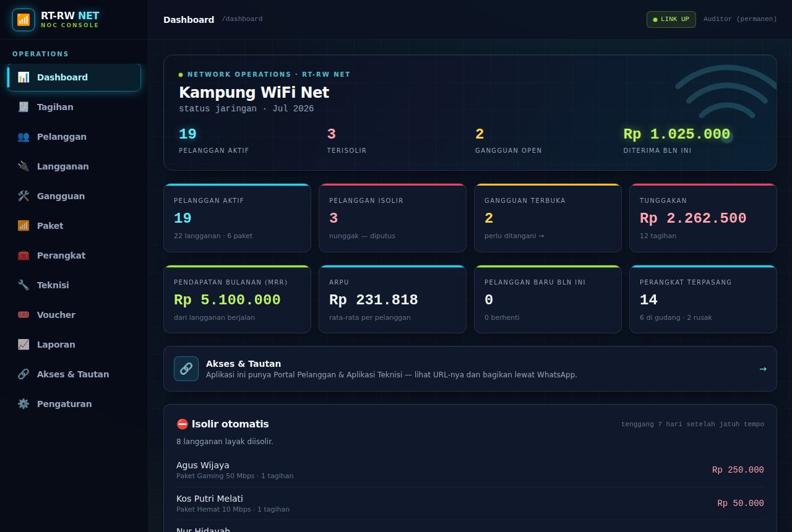Click the Pelanggan people icon
Viewport: 792px width, 532px height.
(24, 137)
